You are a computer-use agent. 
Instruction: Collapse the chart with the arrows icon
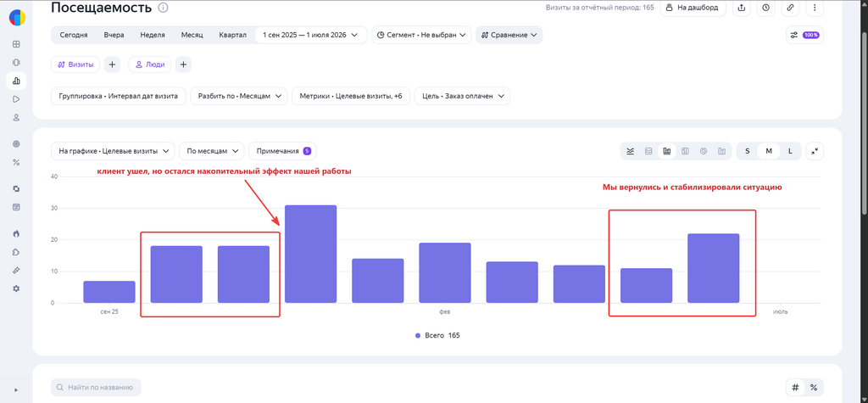[x=815, y=151]
